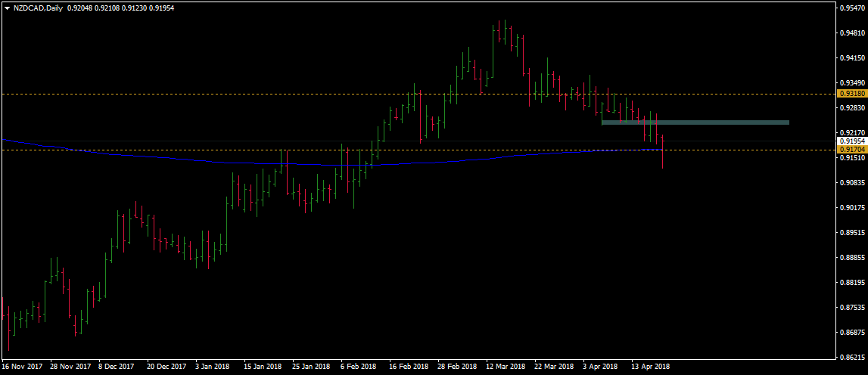Click the 8 Dec 2017 date label
This screenshot has height=375, width=868.
click(117, 367)
